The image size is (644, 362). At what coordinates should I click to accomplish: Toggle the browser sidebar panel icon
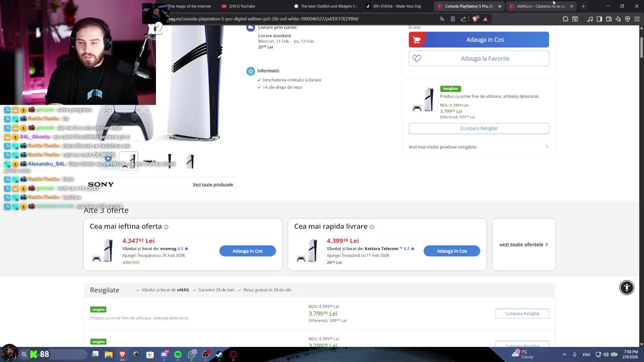pos(599,19)
